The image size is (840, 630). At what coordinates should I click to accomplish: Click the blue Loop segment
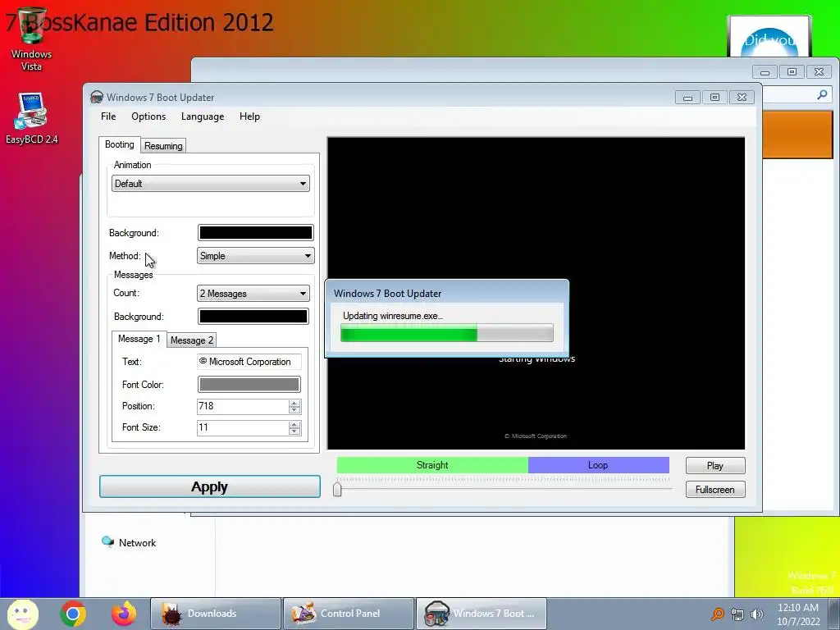coord(598,465)
